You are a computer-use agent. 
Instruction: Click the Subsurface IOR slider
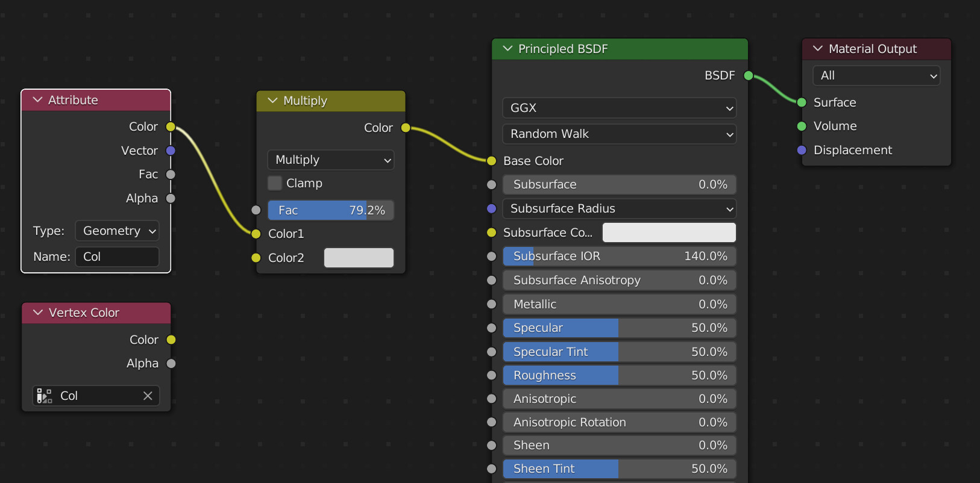click(620, 256)
